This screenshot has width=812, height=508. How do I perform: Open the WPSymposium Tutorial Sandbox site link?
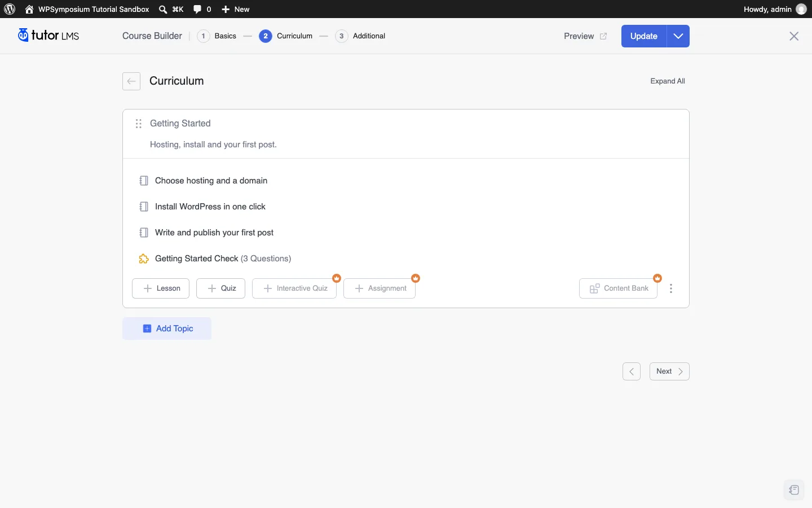87,9
